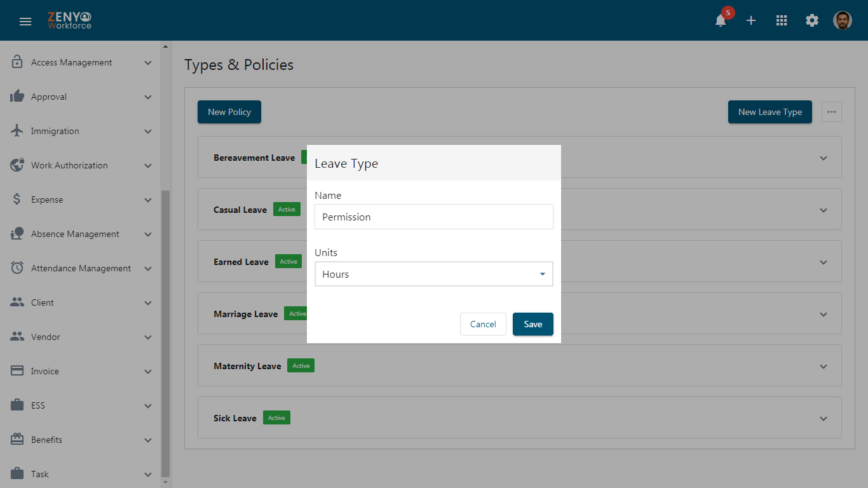Image resolution: width=868 pixels, height=488 pixels.
Task: Click the three-dots more options button
Action: tap(832, 112)
